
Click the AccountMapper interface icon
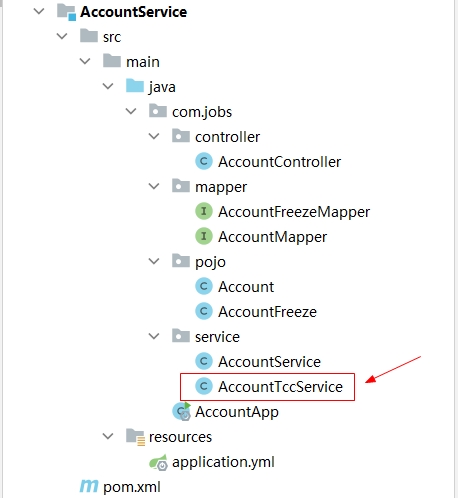click(x=204, y=237)
